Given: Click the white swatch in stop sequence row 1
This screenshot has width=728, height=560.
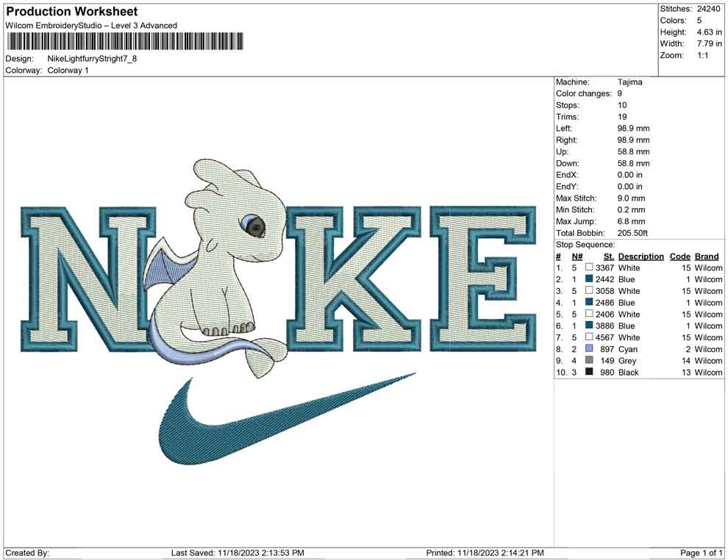Looking at the screenshot, I should tap(589, 268).
